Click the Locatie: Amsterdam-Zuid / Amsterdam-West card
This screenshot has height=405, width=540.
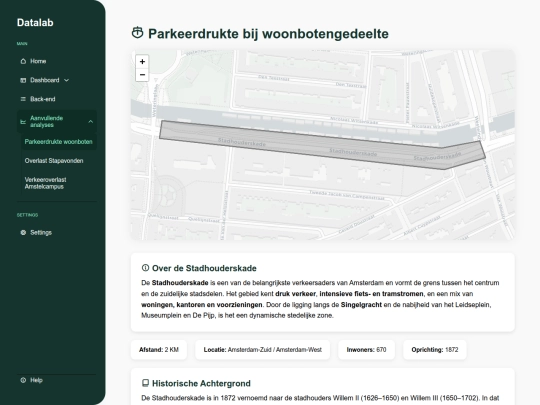pyautogui.click(x=262, y=350)
